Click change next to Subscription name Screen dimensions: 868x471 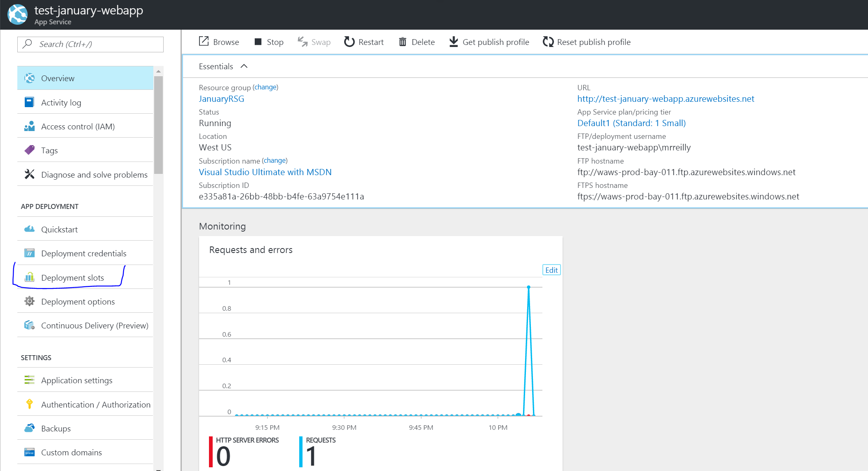click(x=274, y=160)
